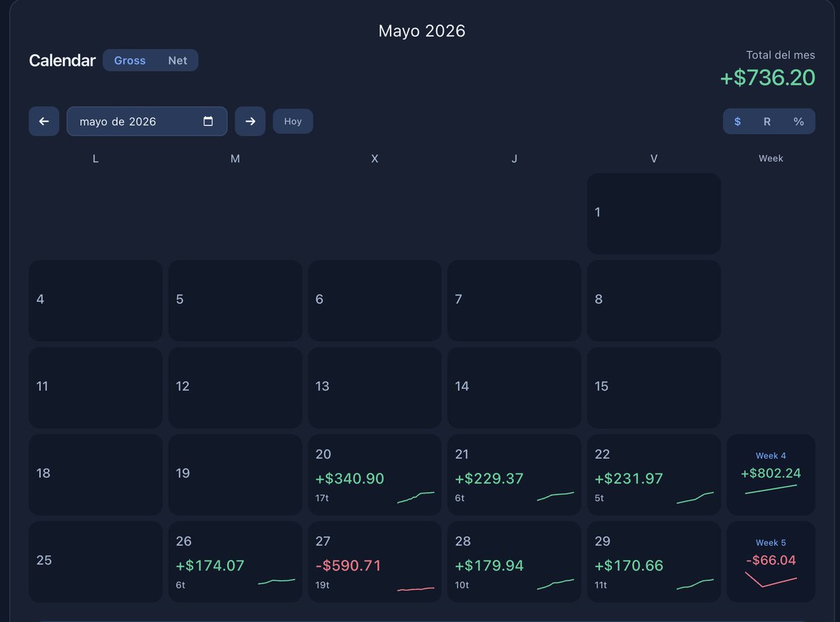The image size is (840, 622).
Task: Click the 'L' weekday column header
Action: pos(95,159)
